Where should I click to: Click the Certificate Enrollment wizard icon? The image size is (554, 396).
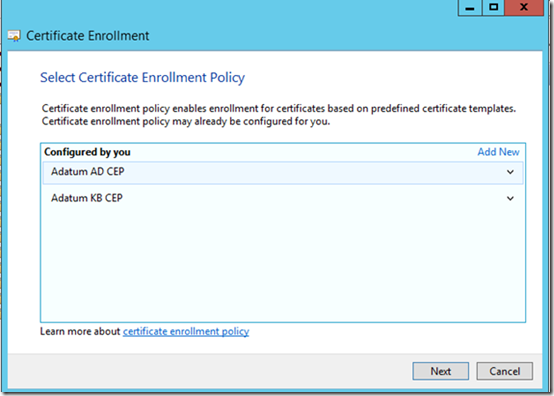pyautogui.click(x=14, y=36)
